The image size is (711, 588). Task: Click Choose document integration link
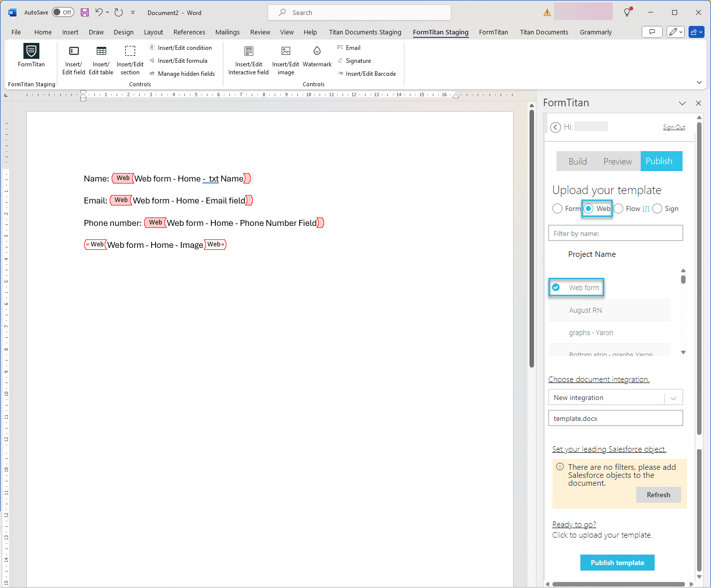(x=599, y=380)
